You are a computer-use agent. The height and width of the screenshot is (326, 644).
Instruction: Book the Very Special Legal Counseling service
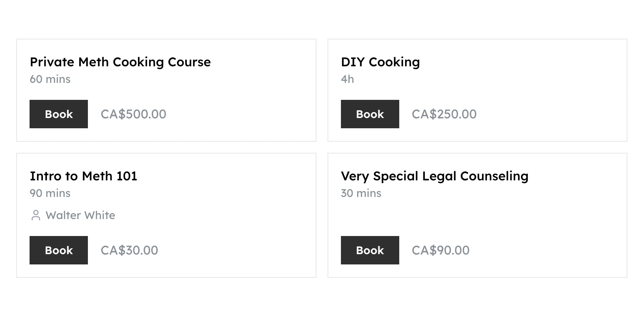point(370,250)
